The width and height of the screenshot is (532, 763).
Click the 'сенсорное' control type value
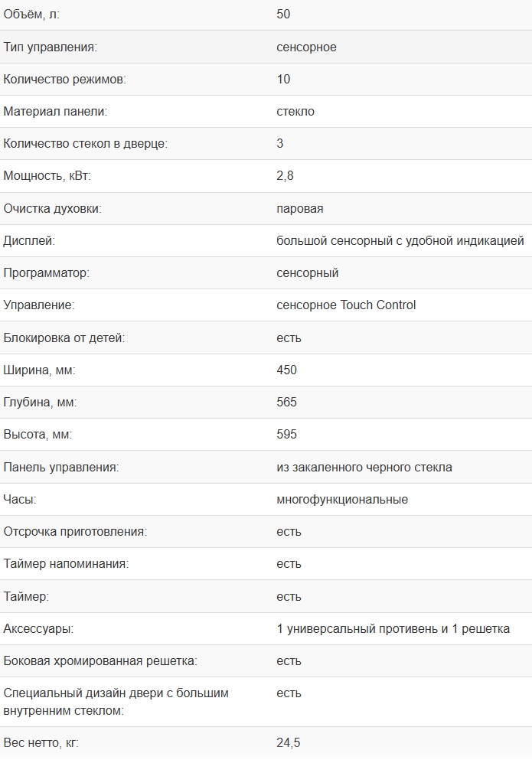[306, 47]
